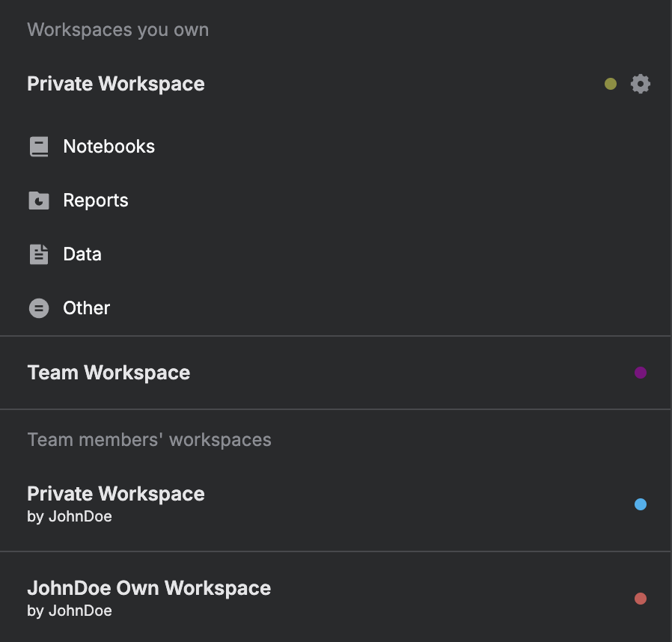The width and height of the screenshot is (672, 642).
Task: Click the Data document icon
Action: [39, 254]
